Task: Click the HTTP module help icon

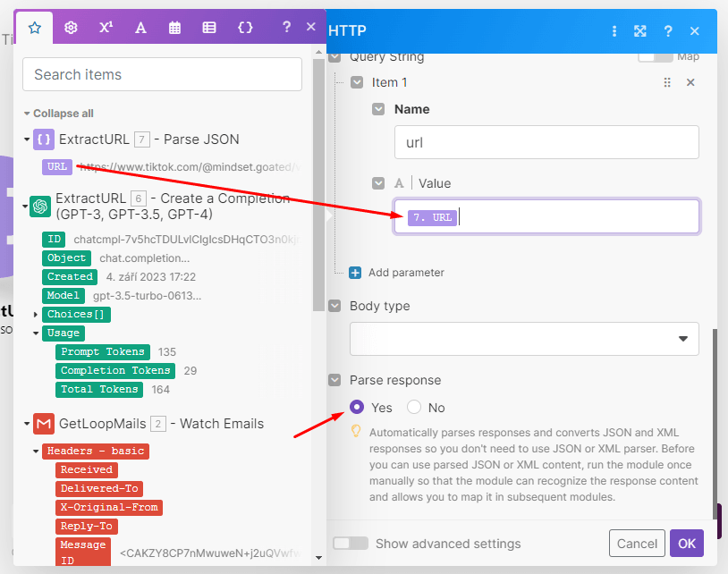Action: tap(667, 31)
